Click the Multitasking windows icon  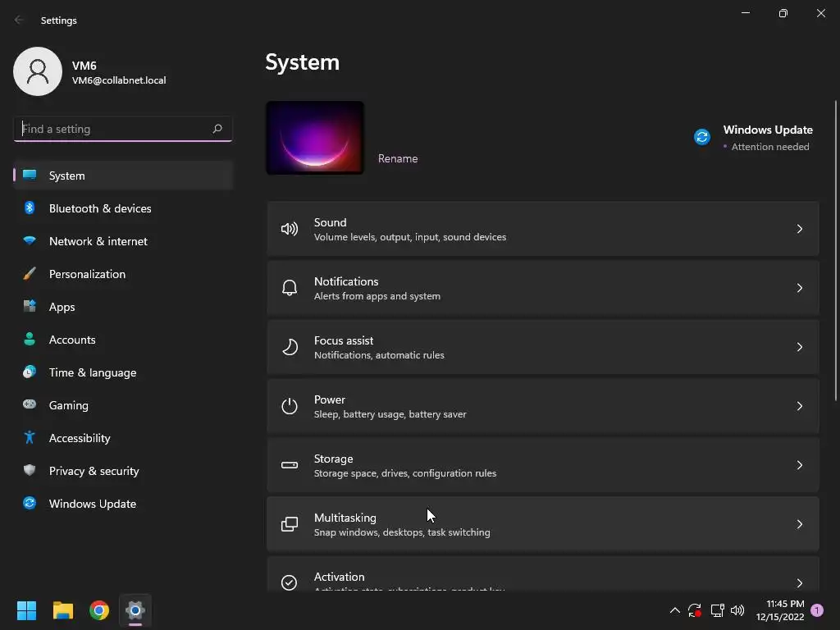point(290,524)
